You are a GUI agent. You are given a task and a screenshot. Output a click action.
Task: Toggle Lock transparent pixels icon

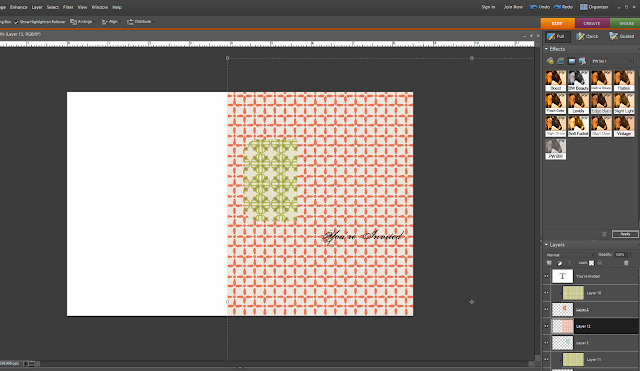591,263
